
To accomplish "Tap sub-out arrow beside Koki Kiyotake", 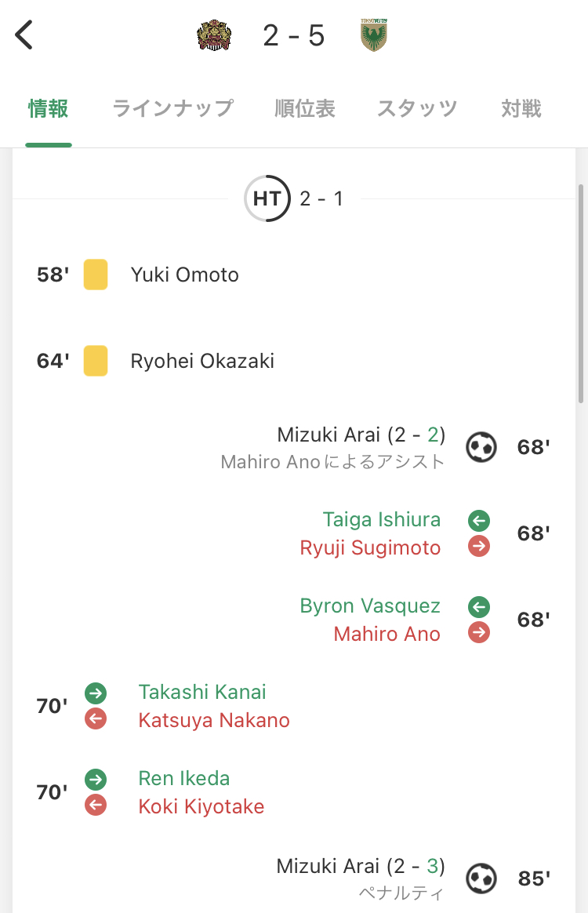I will (96, 806).
